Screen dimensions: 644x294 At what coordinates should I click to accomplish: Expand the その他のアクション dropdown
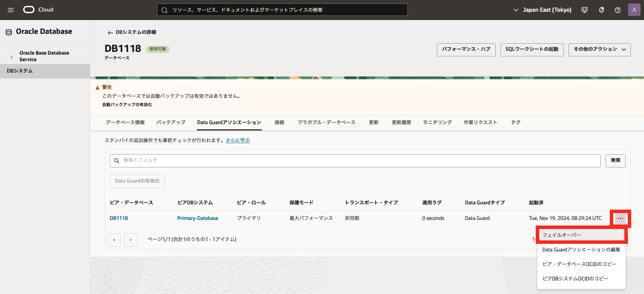click(599, 49)
